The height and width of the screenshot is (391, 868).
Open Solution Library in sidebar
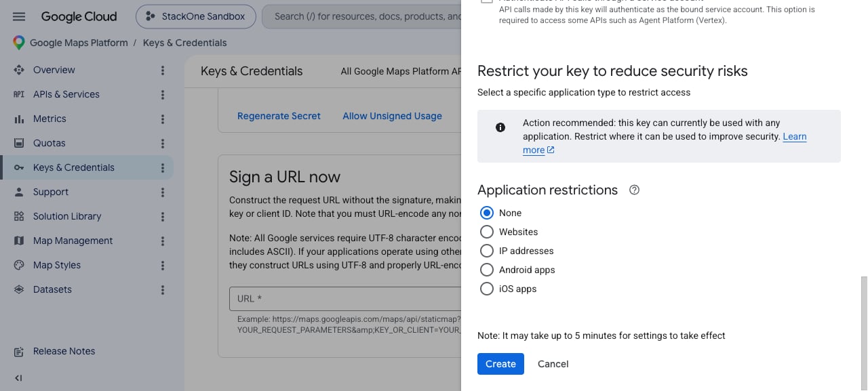(67, 216)
